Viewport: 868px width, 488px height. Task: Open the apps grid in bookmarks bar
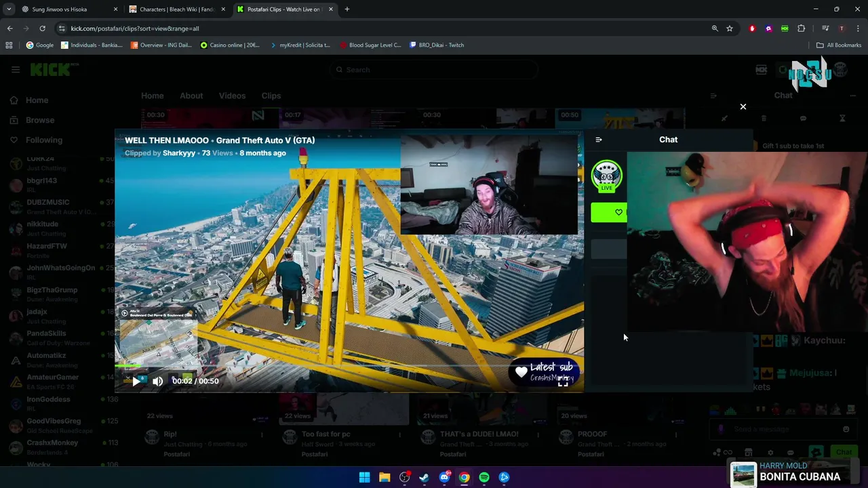pyautogui.click(x=9, y=45)
